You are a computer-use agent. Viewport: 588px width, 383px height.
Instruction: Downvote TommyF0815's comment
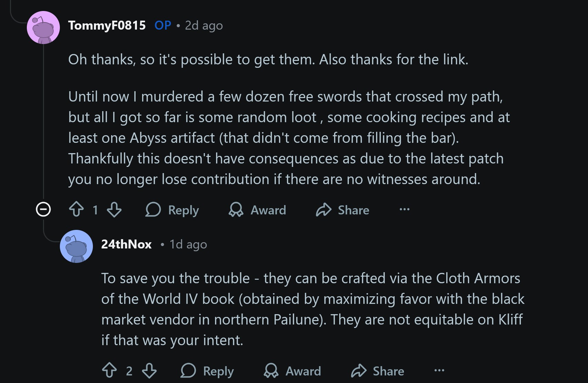114,210
